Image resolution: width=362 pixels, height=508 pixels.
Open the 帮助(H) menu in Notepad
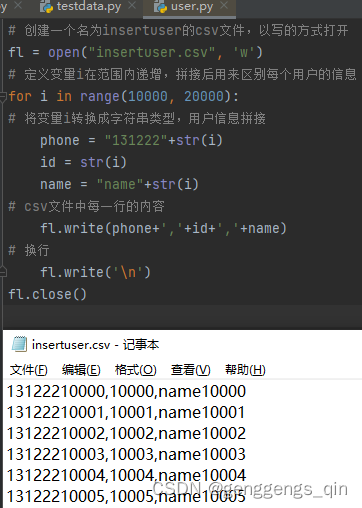pos(245,370)
